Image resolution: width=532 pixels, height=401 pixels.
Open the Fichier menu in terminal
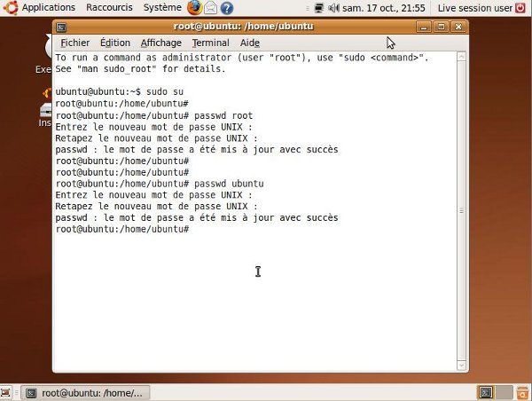[x=74, y=43]
